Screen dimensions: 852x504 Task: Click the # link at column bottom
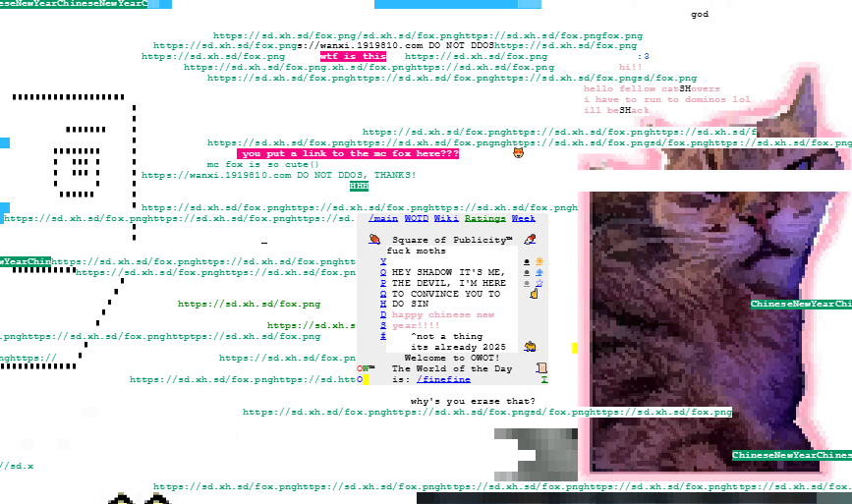[x=382, y=337]
